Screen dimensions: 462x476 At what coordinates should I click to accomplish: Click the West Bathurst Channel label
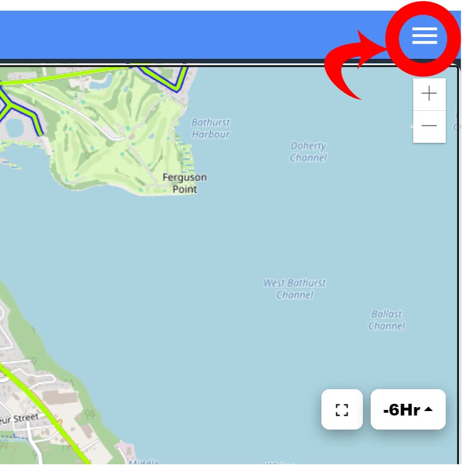(295, 289)
